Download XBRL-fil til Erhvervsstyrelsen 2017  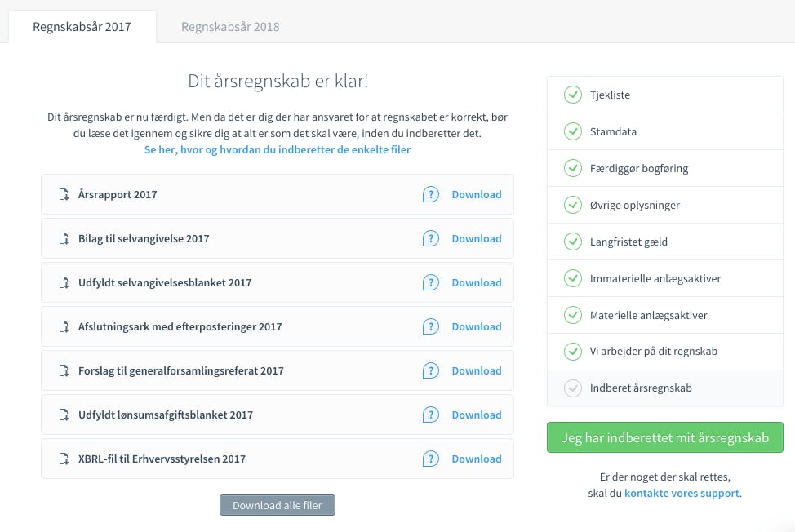477,459
